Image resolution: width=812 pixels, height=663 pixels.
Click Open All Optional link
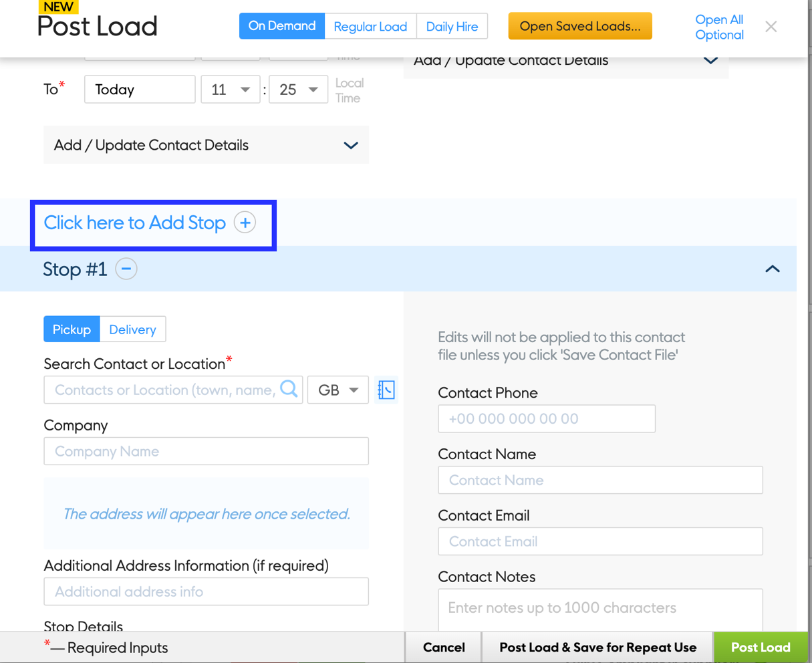click(x=718, y=27)
